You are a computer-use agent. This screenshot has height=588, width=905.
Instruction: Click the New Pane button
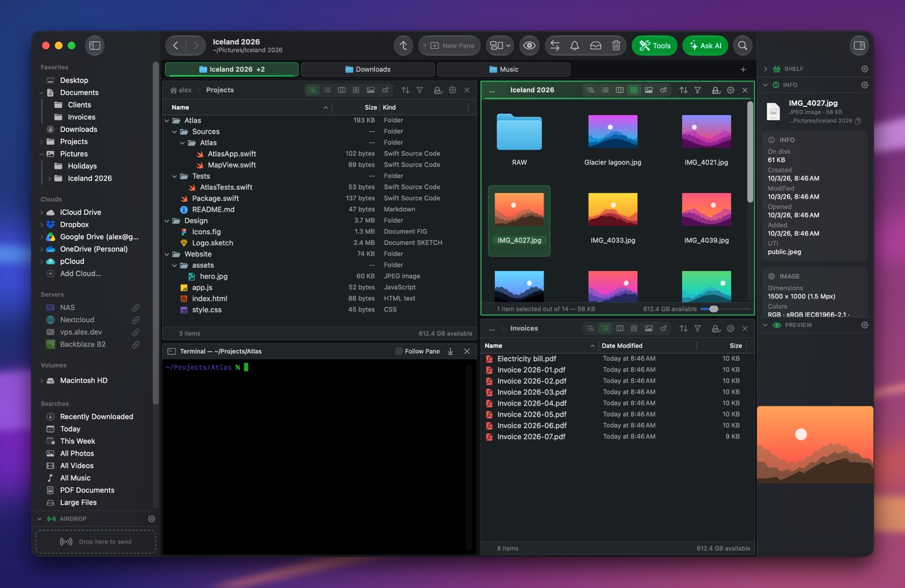(450, 46)
